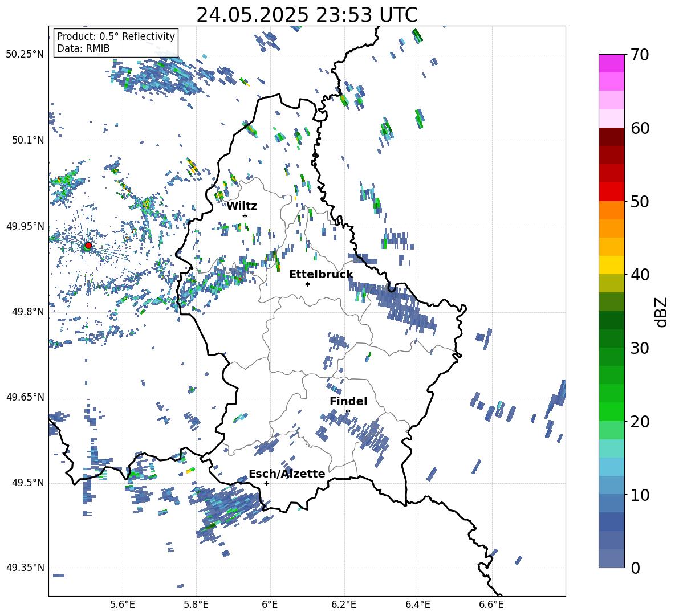Click the Ettelbruck city label
The height and width of the screenshot is (616, 675).
[321, 275]
